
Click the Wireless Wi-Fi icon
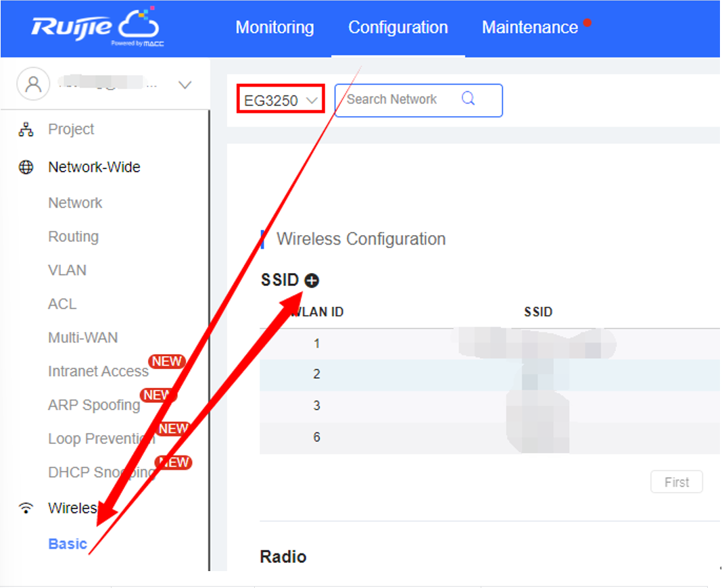point(26,508)
